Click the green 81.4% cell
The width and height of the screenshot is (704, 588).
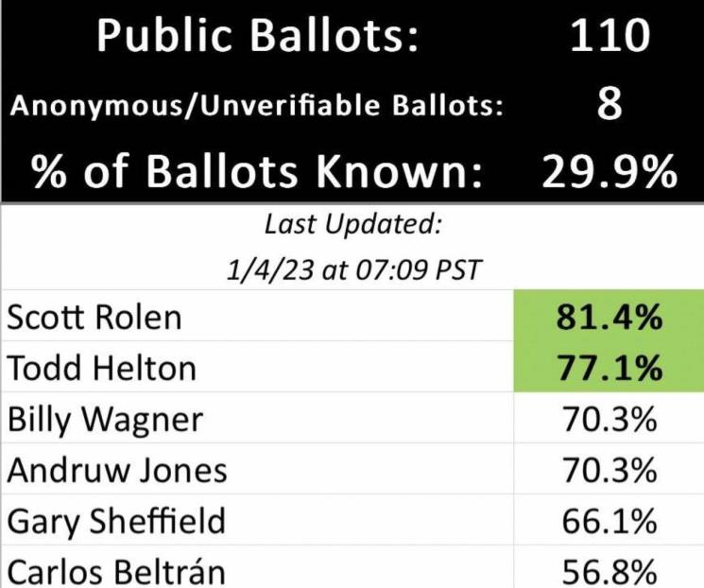pyautogui.click(x=610, y=318)
